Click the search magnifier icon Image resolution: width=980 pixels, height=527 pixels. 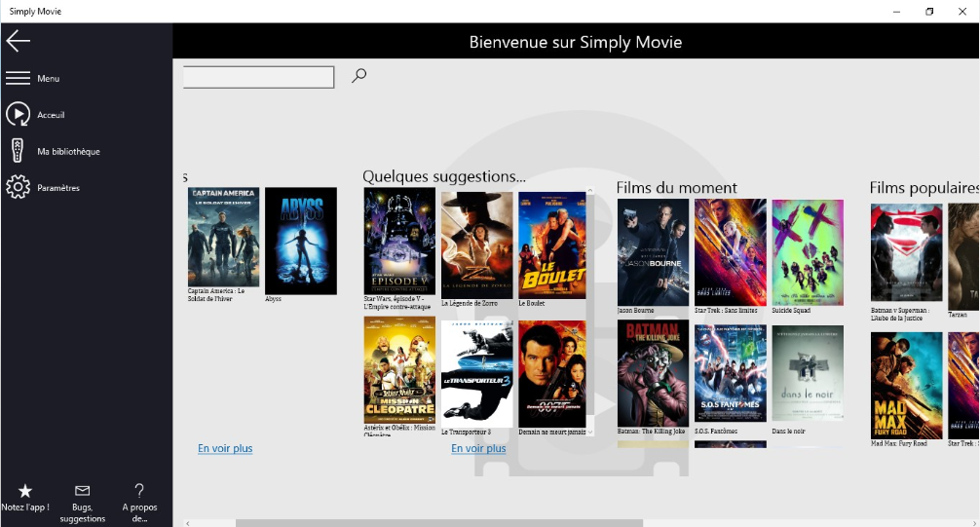[358, 76]
